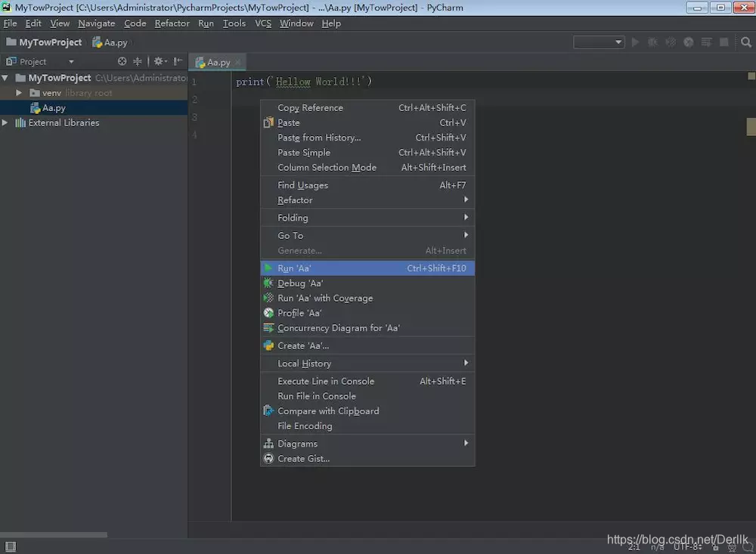Open the UTF-8 encoding selector in status bar

[x=687, y=546]
